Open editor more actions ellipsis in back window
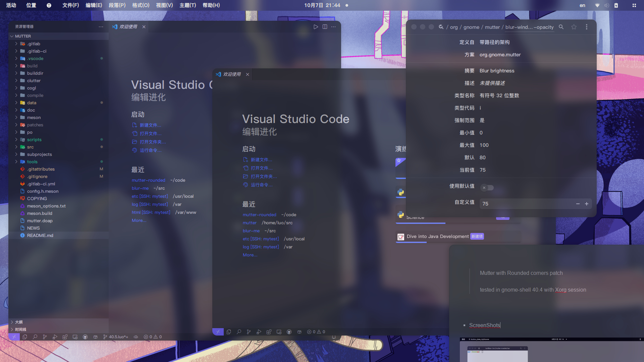The height and width of the screenshot is (362, 644). (x=333, y=27)
